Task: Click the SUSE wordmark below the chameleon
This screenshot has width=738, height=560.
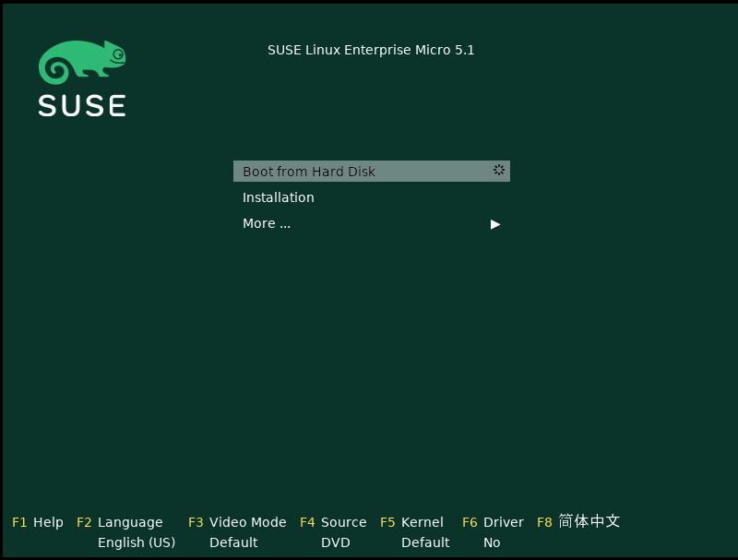Action: coord(81,105)
